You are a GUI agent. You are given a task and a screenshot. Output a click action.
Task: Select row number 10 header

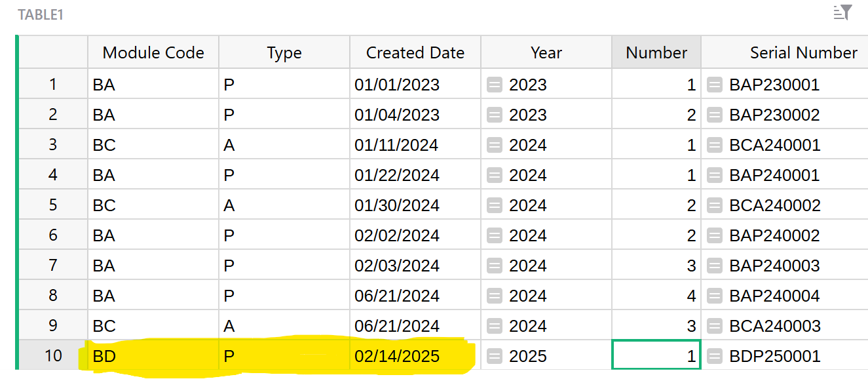pyautogui.click(x=53, y=355)
